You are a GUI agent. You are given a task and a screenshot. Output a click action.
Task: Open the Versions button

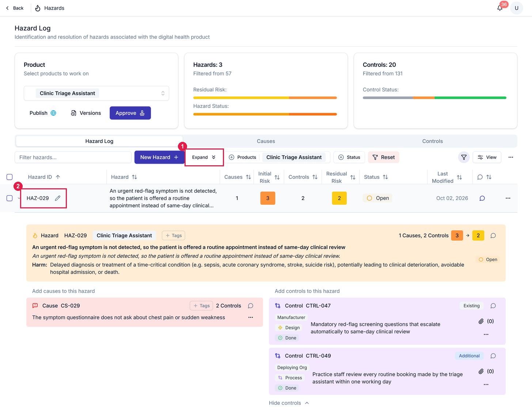pos(86,113)
